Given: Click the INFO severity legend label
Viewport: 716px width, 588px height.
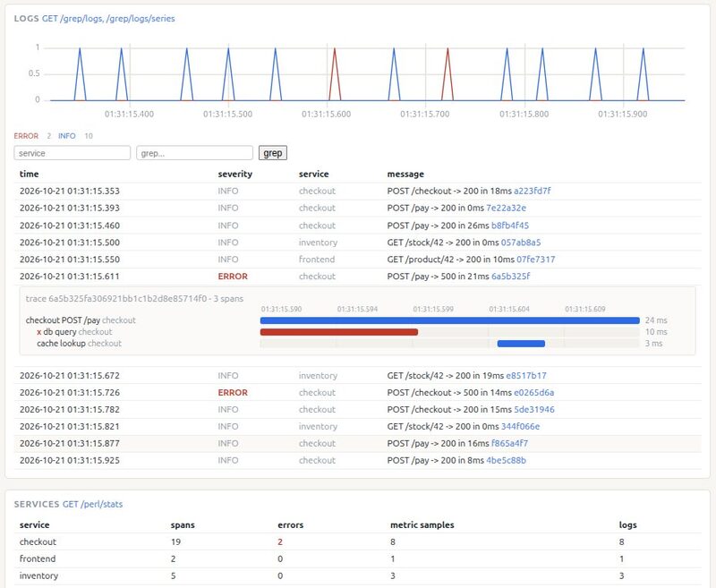Looking at the screenshot, I should (66, 136).
